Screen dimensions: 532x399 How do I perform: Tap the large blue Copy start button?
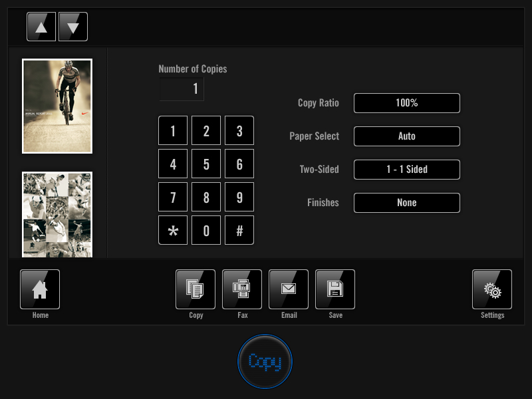coord(265,361)
